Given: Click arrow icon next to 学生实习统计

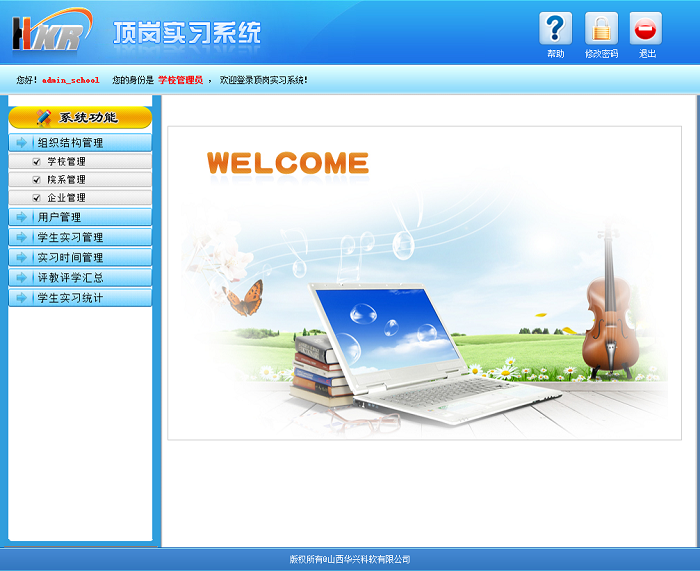Looking at the screenshot, I should [21, 298].
